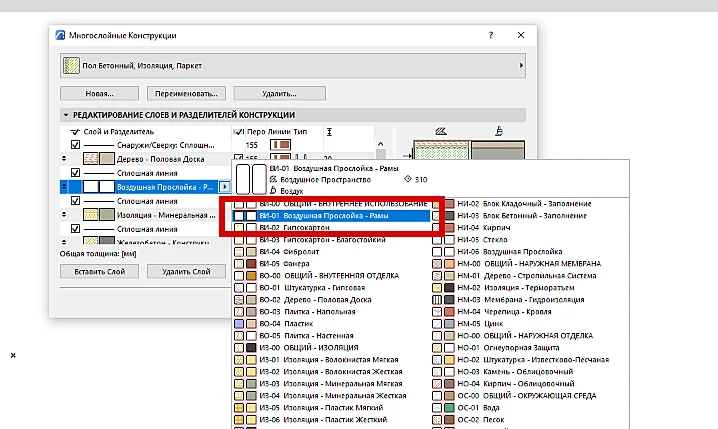Screen dimensions: 718x429
Task: Click the arrow at right of composite selector
Action: 521,65
